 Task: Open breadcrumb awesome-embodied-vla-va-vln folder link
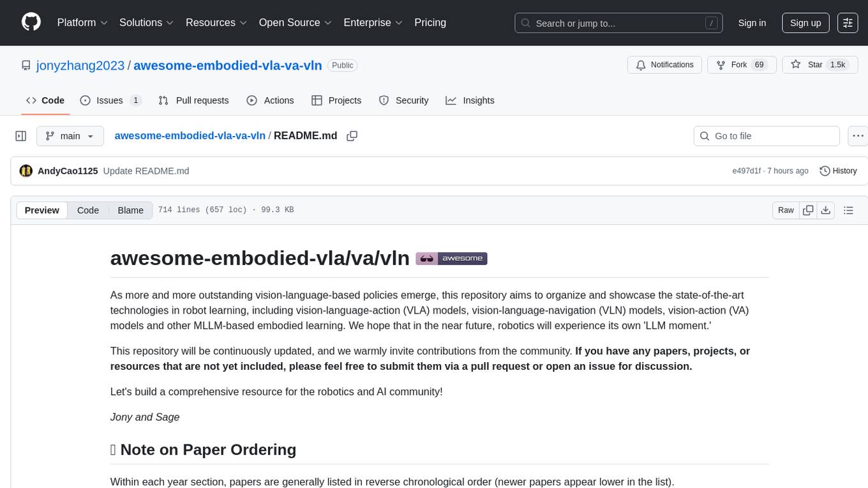[x=190, y=135]
